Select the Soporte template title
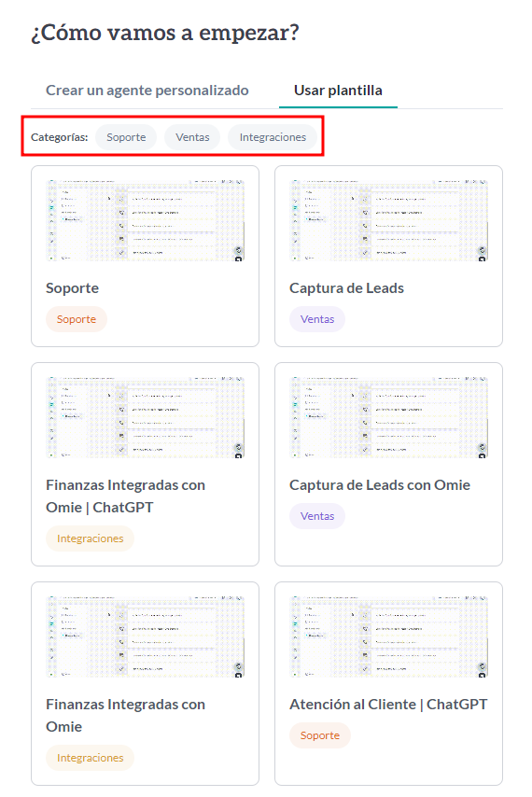The width and height of the screenshot is (532, 797). click(x=72, y=288)
